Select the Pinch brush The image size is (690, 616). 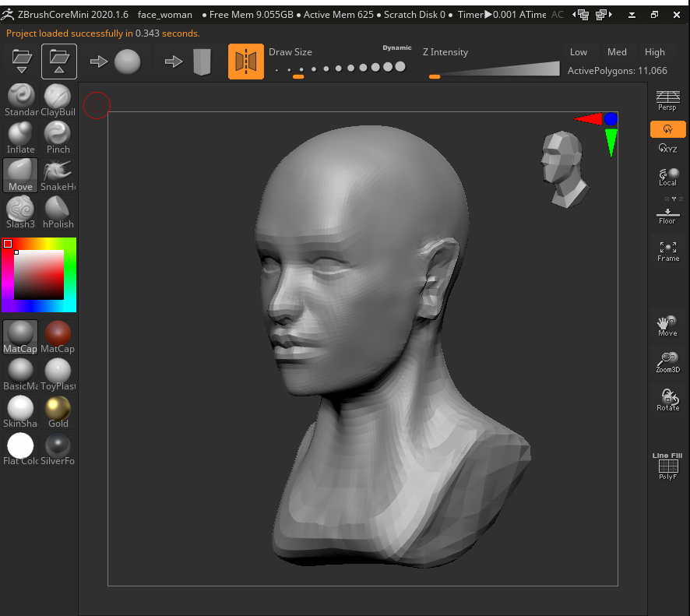tap(58, 137)
